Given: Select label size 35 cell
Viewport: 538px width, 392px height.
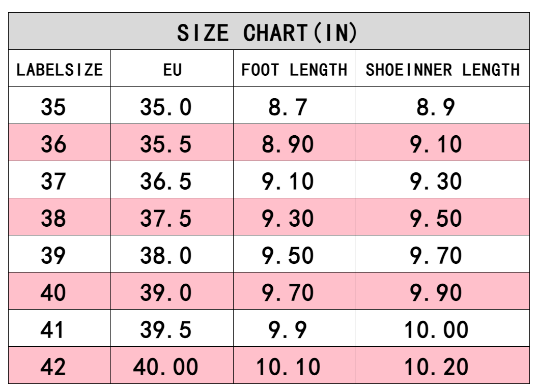Looking at the screenshot, I should tap(53, 107).
